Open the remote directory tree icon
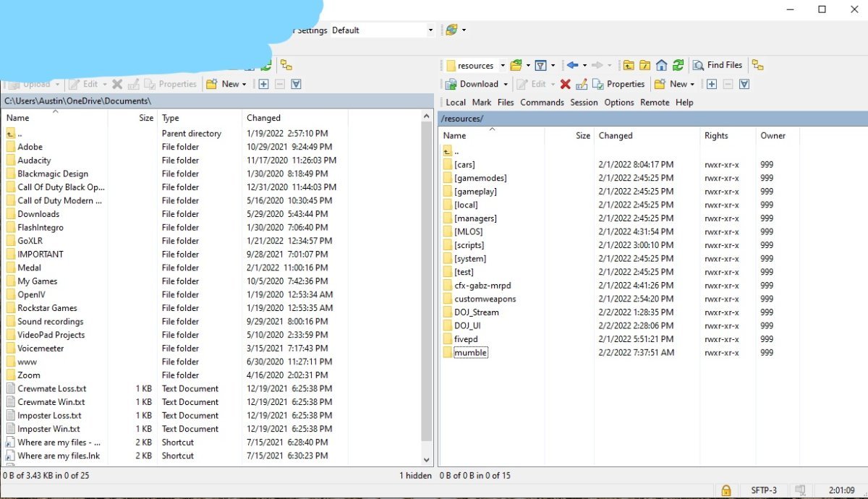Viewport: 868px width, 499px height. (x=757, y=65)
